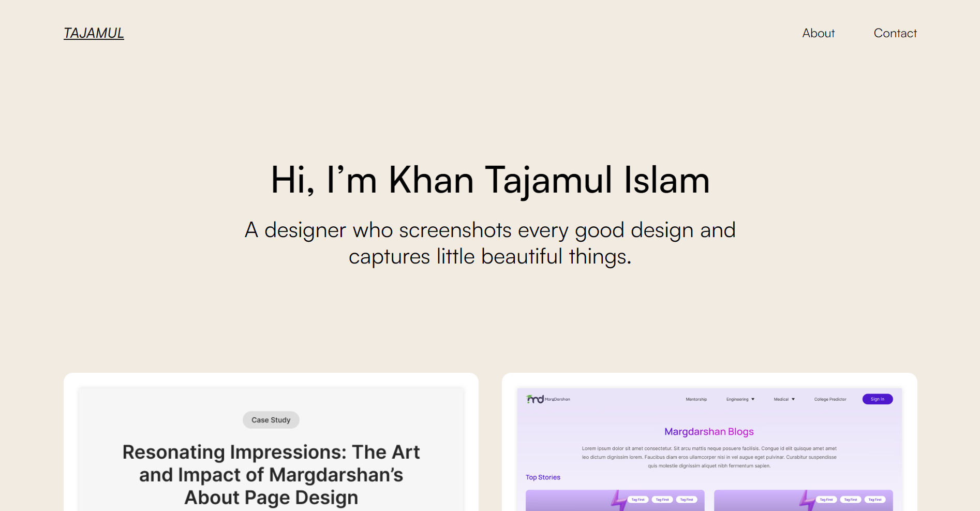Viewport: 980px width, 511px height.
Task: Click the MargDarshan Blogs screenshot card
Action: click(x=709, y=445)
